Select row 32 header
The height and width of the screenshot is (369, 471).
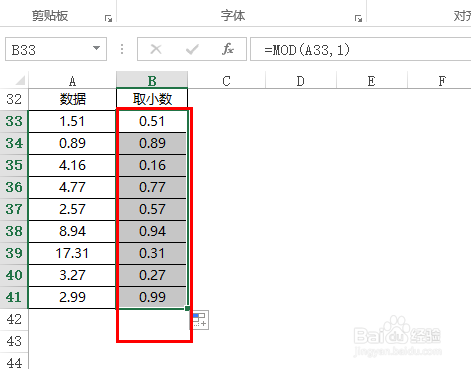[14, 99]
